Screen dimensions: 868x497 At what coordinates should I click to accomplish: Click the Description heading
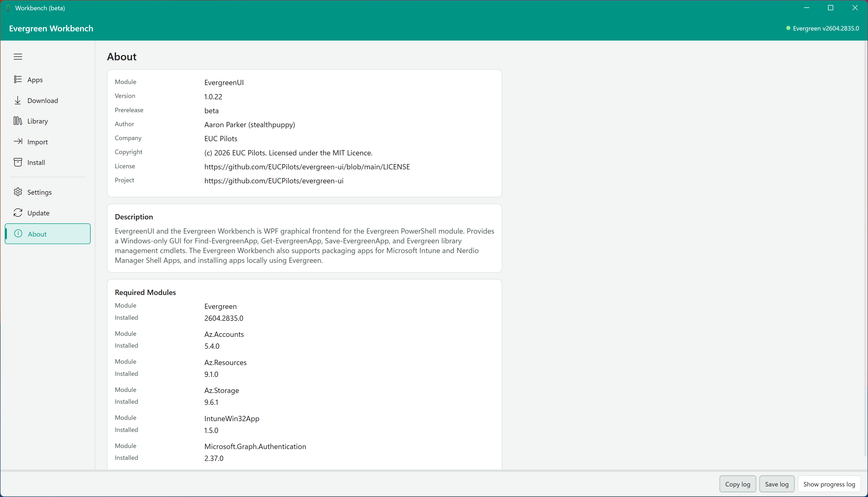coord(134,217)
